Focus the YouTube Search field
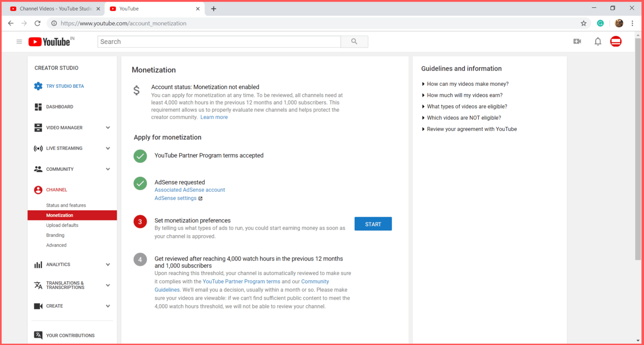Viewport: 644px width, 345px height. (x=219, y=41)
